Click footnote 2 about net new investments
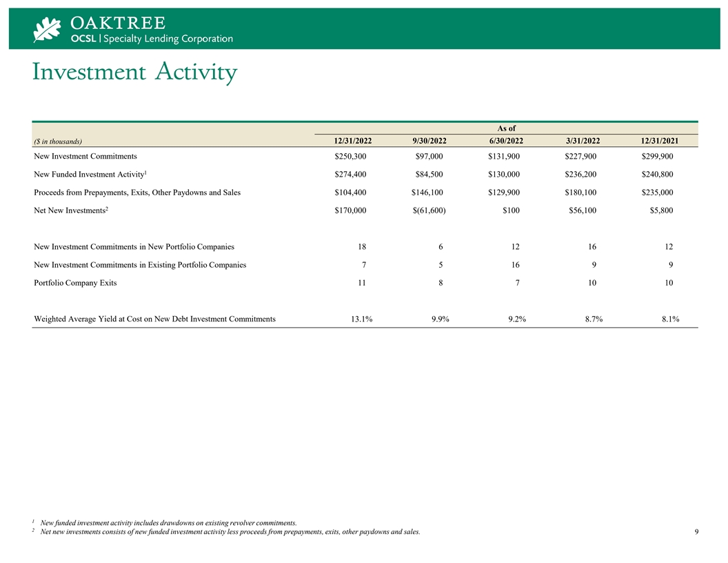 pos(230,532)
